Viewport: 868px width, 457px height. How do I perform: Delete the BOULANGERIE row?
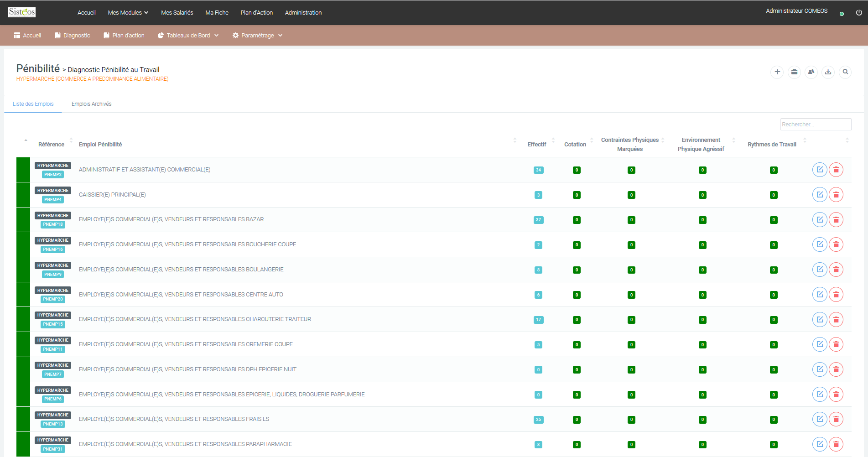836,270
